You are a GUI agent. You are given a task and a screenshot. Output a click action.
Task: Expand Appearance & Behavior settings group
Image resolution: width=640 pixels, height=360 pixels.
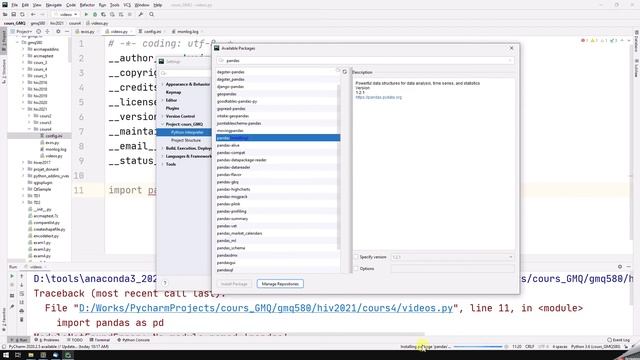[x=163, y=84]
